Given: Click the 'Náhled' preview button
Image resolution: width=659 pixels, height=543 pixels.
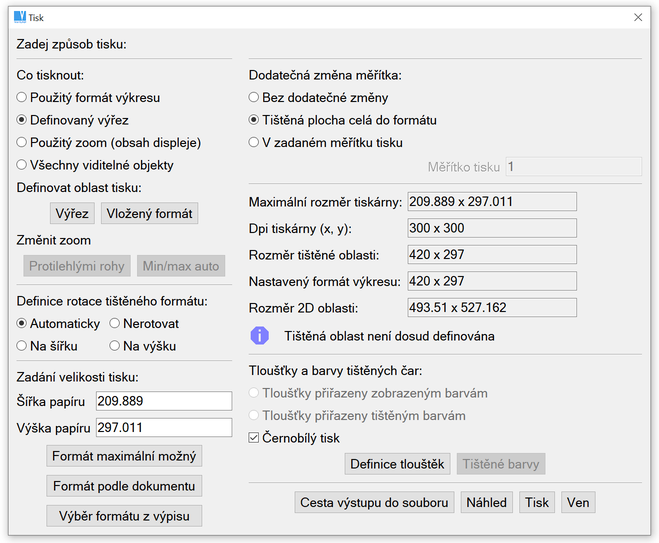Looking at the screenshot, I should click(x=487, y=502).
